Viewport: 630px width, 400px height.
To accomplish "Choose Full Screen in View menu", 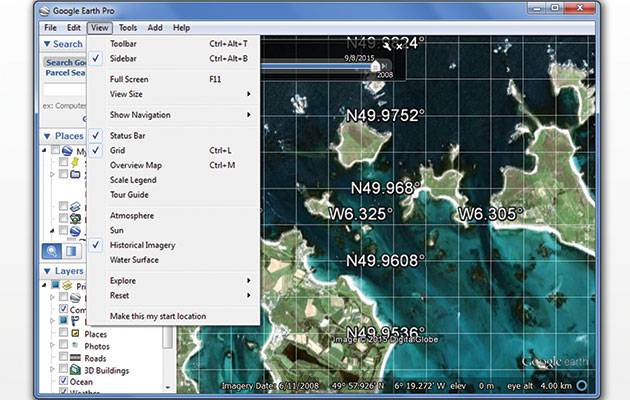I will pyautogui.click(x=174, y=80).
